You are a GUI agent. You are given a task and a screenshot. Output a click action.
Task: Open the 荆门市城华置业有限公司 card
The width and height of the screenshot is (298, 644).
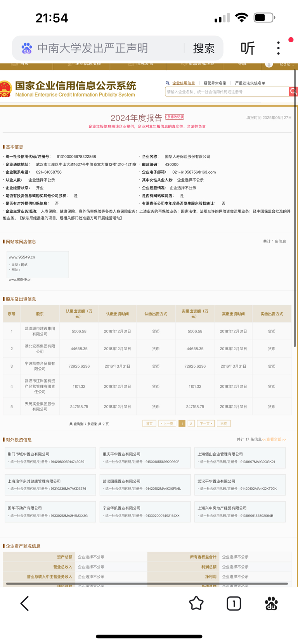pos(50,458)
